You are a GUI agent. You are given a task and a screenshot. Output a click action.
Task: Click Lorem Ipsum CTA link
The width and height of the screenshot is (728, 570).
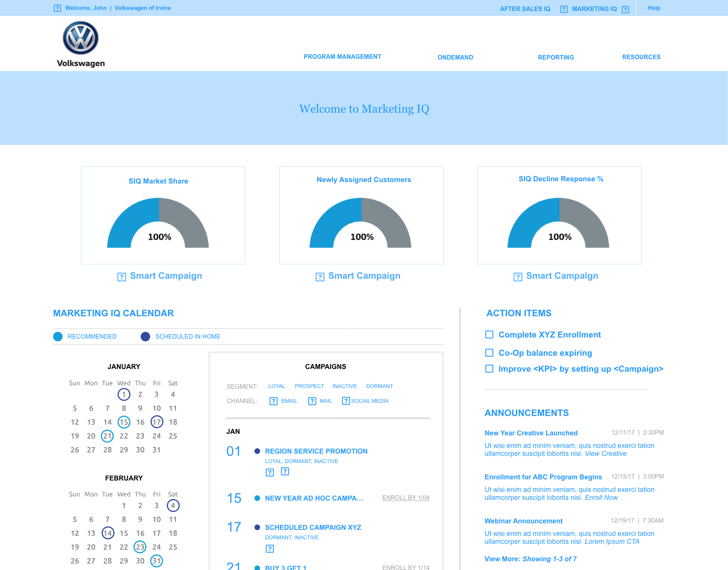coord(612,542)
